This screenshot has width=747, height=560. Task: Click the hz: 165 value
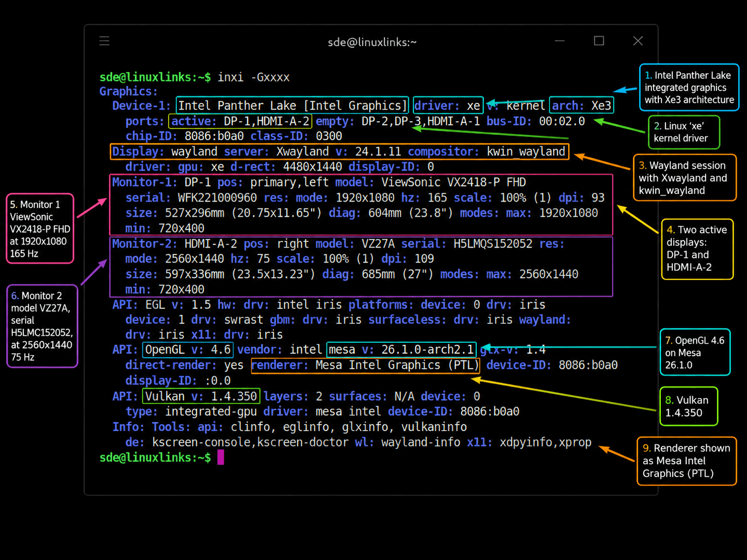(x=424, y=198)
